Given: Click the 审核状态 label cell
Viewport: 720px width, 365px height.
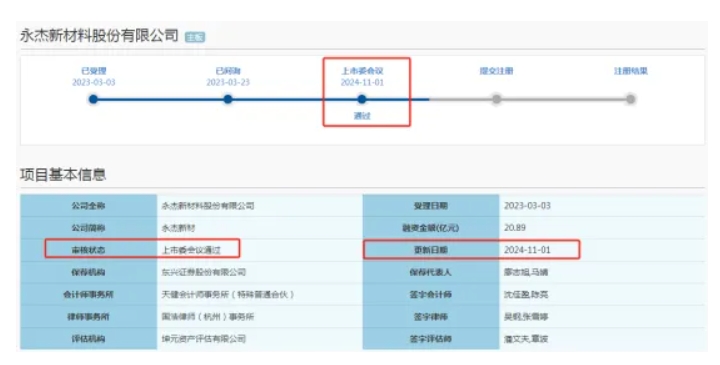Looking at the screenshot, I should 89,250.
